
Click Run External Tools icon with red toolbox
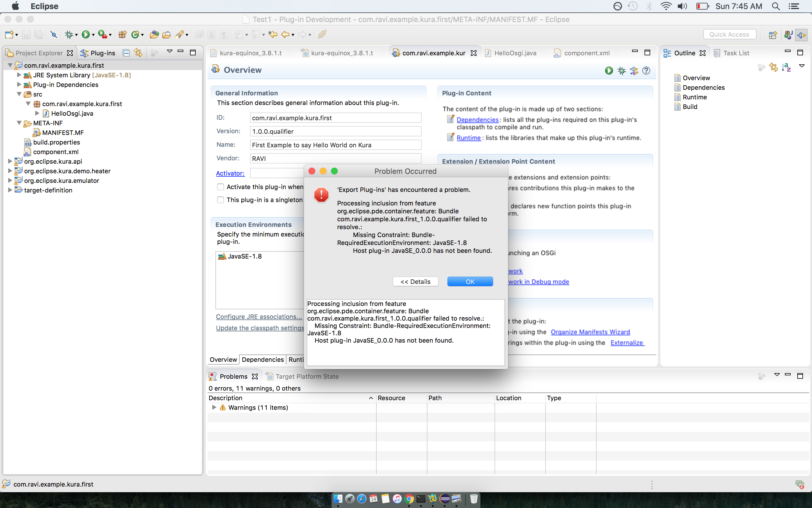tap(102, 34)
